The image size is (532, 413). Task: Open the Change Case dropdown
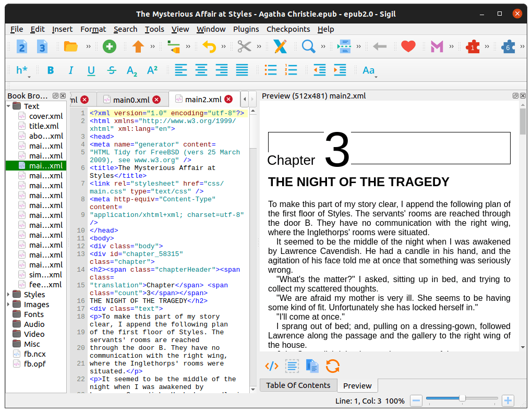369,70
